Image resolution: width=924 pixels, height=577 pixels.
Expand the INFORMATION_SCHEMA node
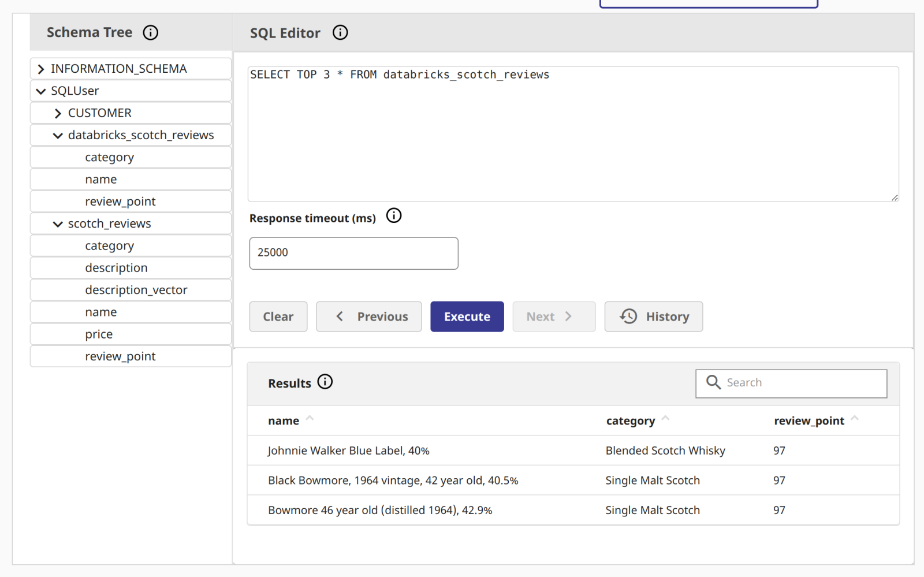click(41, 69)
